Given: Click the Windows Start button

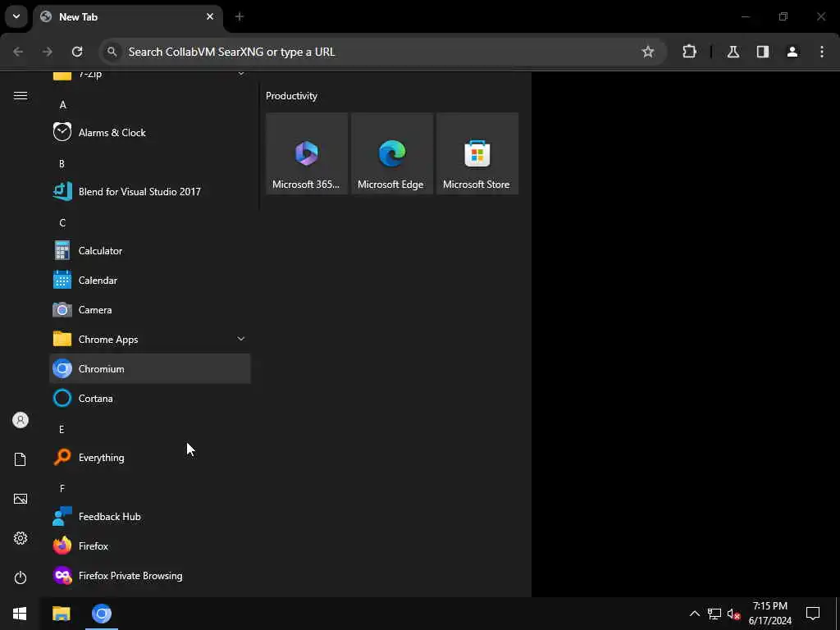Looking at the screenshot, I should (20, 614).
